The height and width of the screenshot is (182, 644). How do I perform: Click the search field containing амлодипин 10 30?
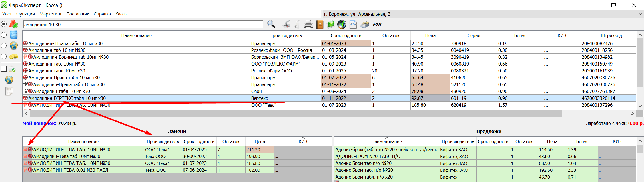click(x=143, y=25)
